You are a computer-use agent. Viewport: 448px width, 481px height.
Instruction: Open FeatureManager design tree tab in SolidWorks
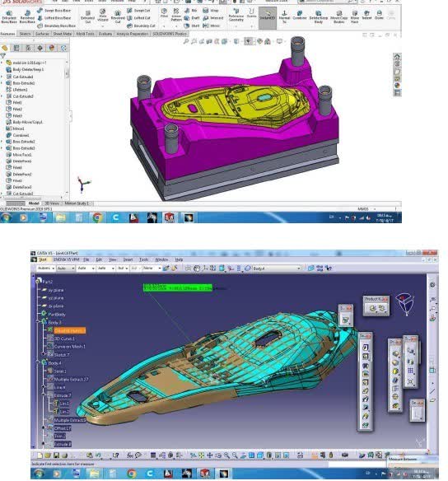click(5, 48)
